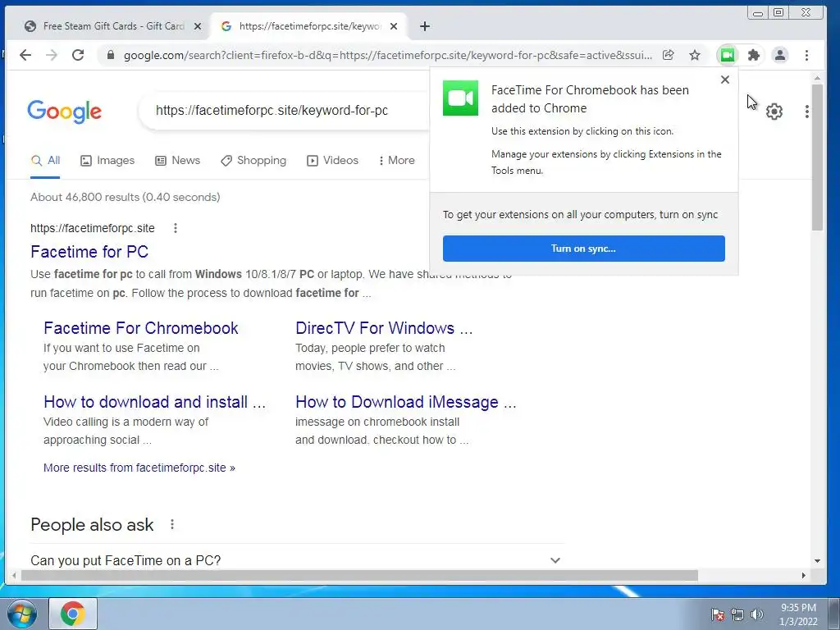This screenshot has height=630, width=840.
Task: Reload the current page
Action: tap(78, 55)
